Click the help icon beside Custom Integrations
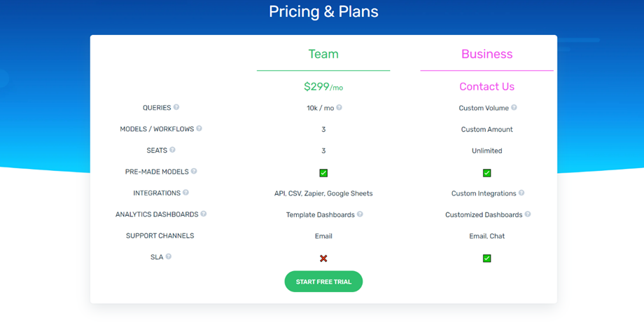Image resolution: width=644 pixels, height=330 pixels. point(521,193)
